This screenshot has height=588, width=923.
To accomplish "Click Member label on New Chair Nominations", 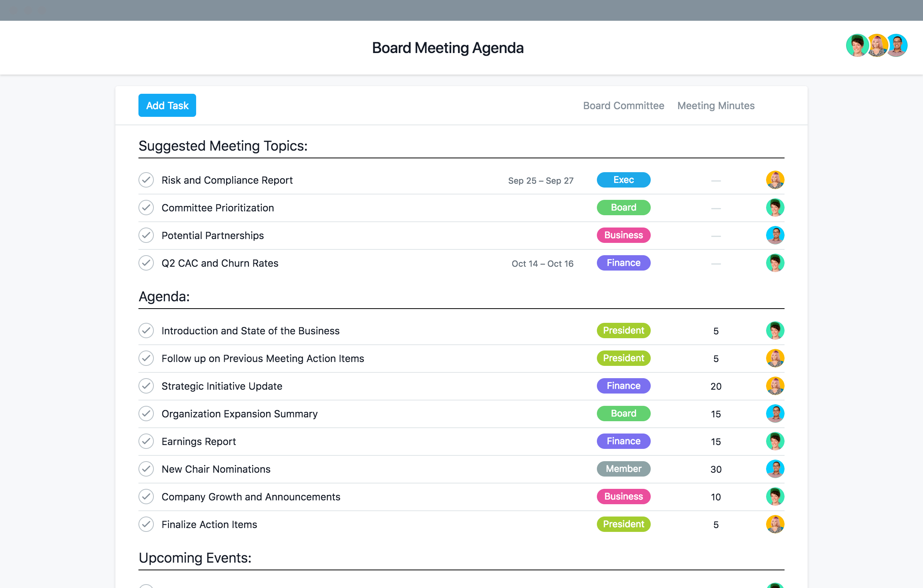I will pyautogui.click(x=624, y=468).
